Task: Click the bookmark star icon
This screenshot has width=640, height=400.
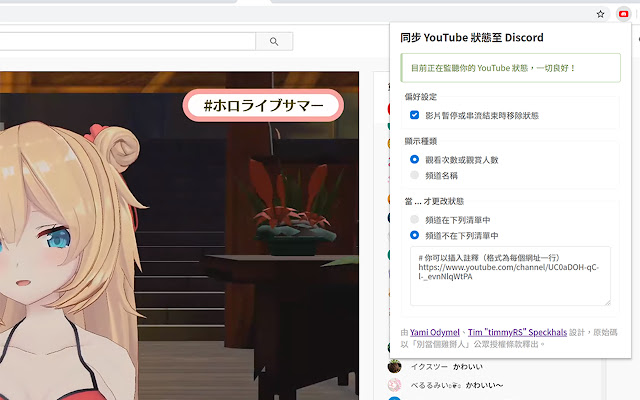Action: (600, 14)
